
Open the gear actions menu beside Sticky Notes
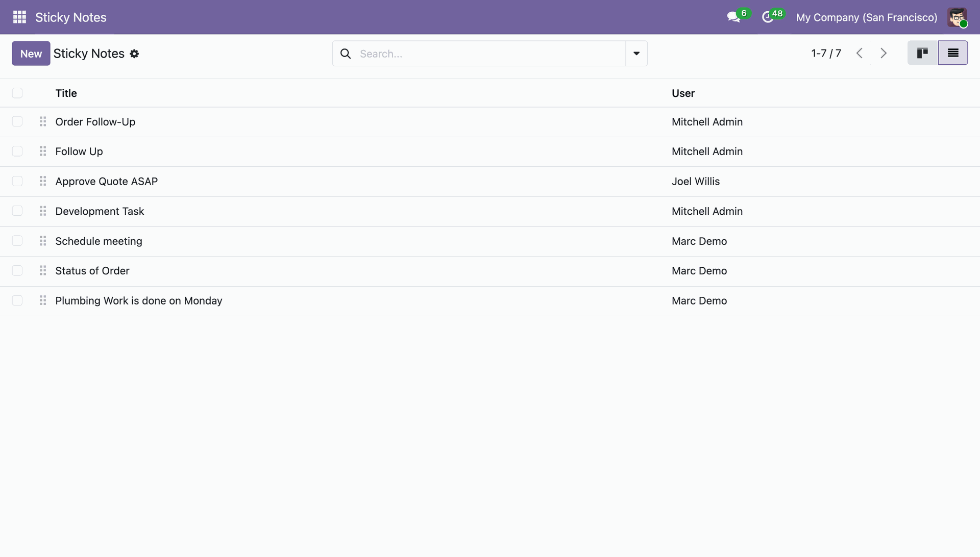134,54
